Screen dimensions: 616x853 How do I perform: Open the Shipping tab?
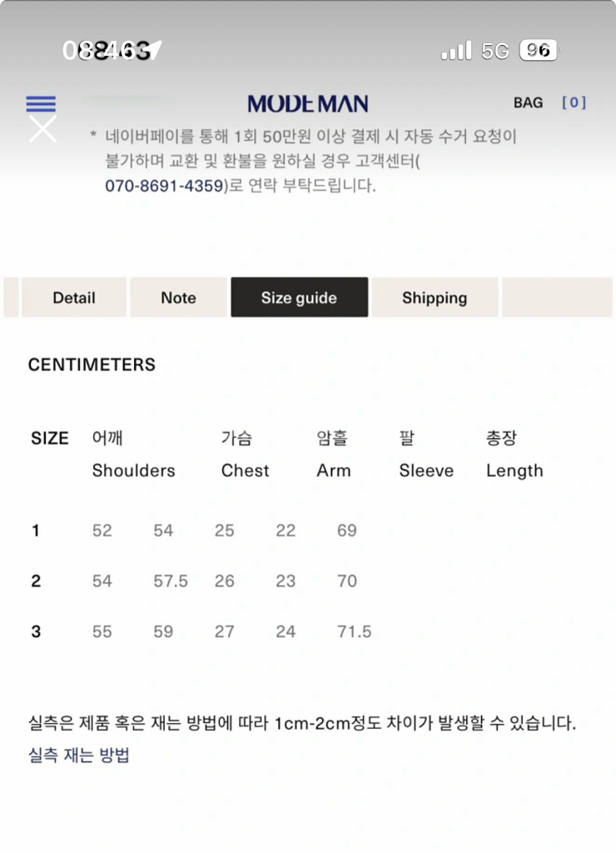(435, 297)
